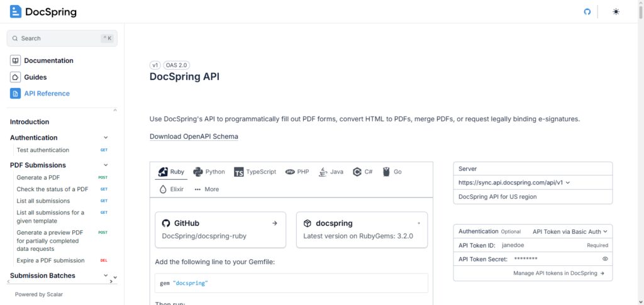Select the Ruby language tab
This screenshot has width=644, height=305.
pyautogui.click(x=172, y=172)
